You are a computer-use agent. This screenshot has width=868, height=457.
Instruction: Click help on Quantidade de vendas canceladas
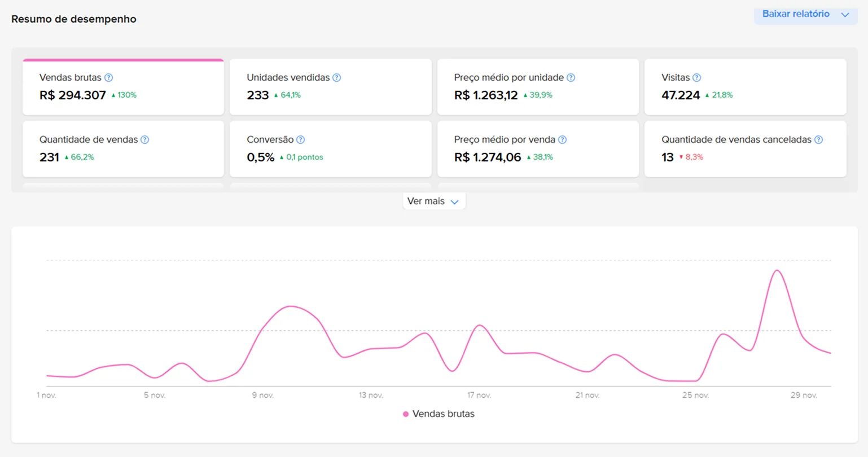click(x=818, y=139)
